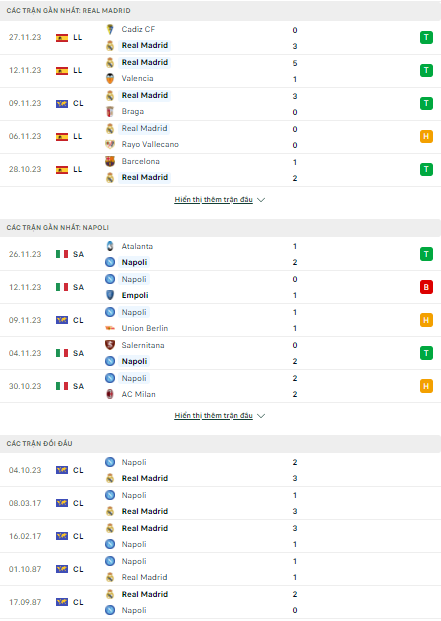The width and height of the screenshot is (441, 621).
Task: Click the green T badge for Cadiz match
Action: pyautogui.click(x=426, y=38)
